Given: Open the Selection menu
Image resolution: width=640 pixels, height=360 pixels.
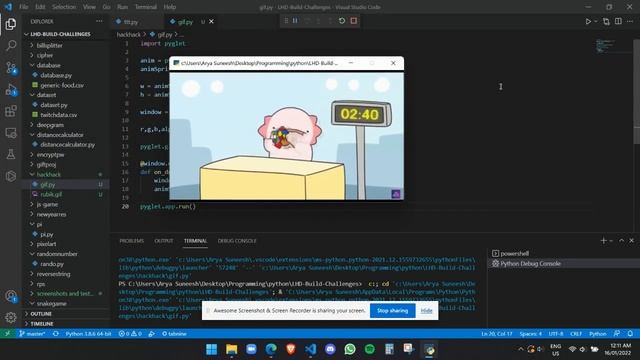Looking at the screenshot, I should coord(64,7).
